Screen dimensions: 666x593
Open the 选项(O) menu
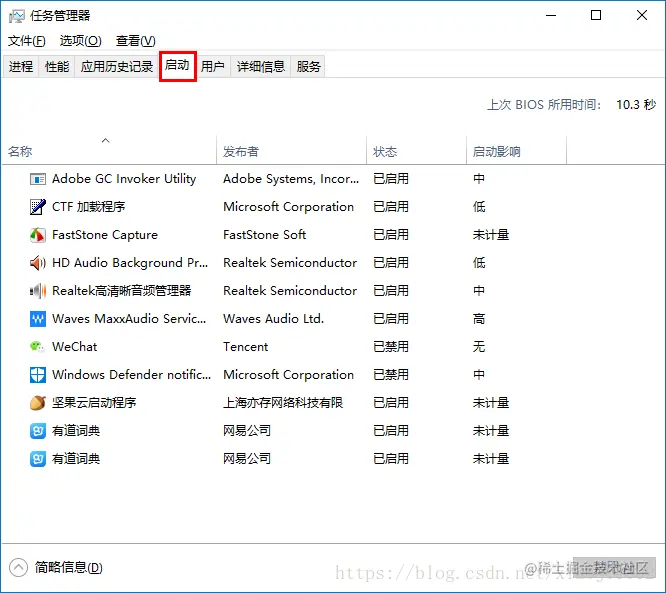coord(80,41)
